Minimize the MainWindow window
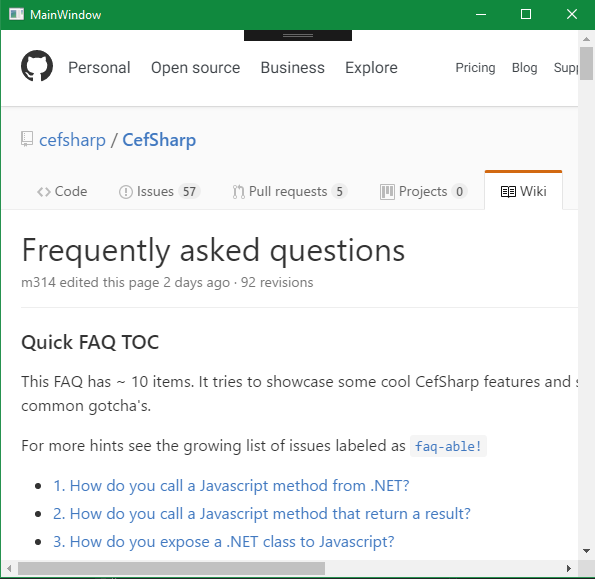 coord(481,14)
